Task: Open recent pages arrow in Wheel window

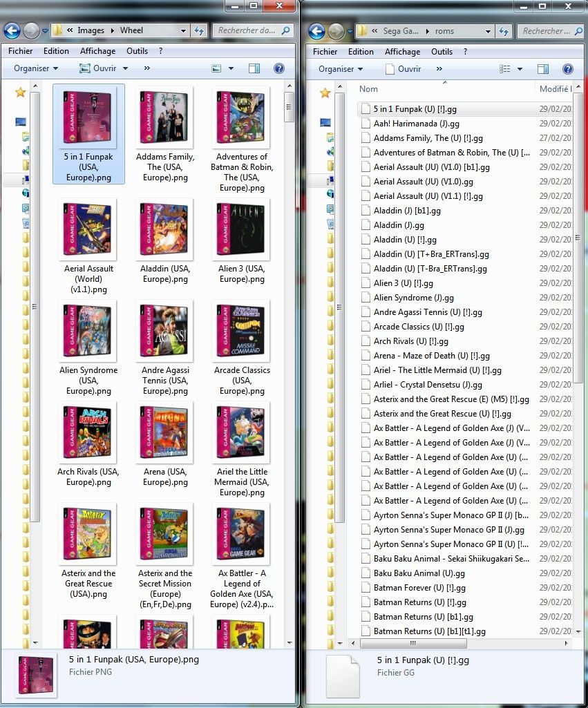Action: point(45,31)
